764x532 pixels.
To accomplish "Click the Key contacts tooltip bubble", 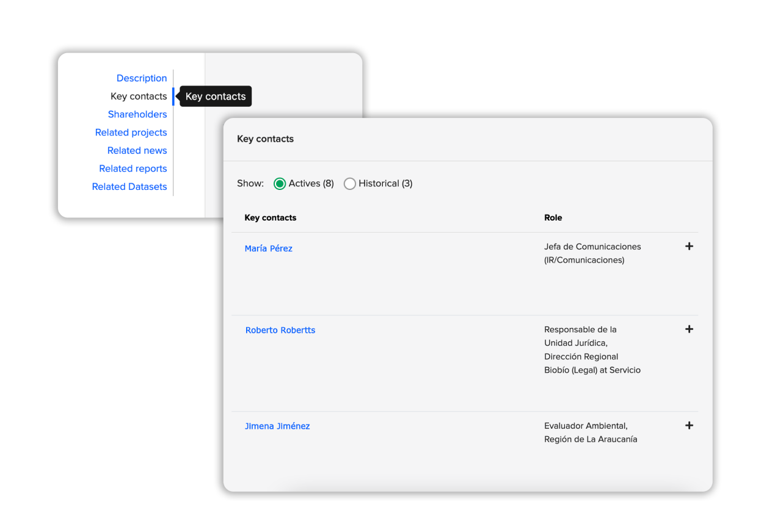I will tap(215, 96).
